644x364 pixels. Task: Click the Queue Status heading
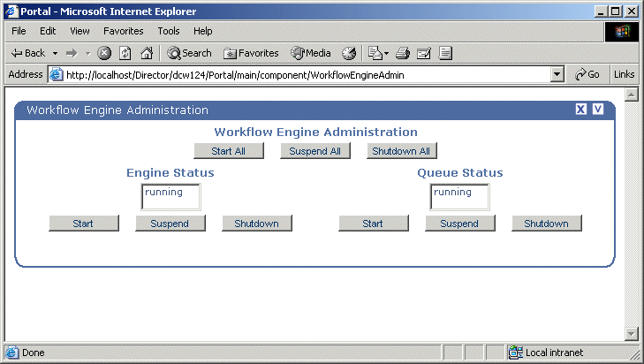click(460, 172)
